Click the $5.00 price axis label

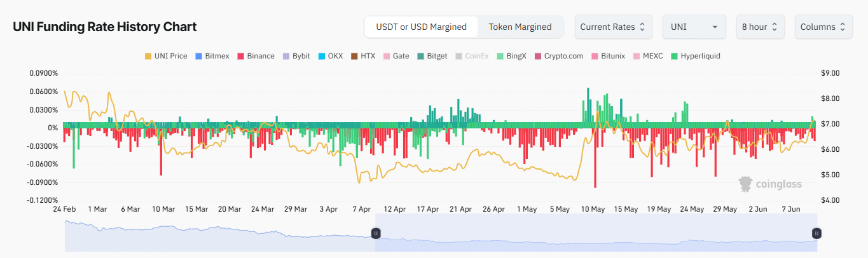(831, 175)
